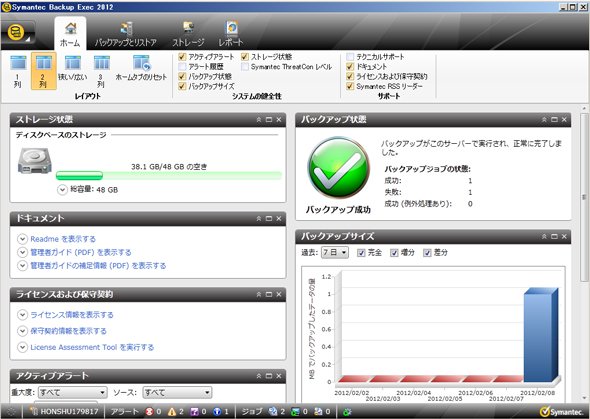Click the green backup success checkmark icon
Viewport: 590px width, 419px height.
338,168
